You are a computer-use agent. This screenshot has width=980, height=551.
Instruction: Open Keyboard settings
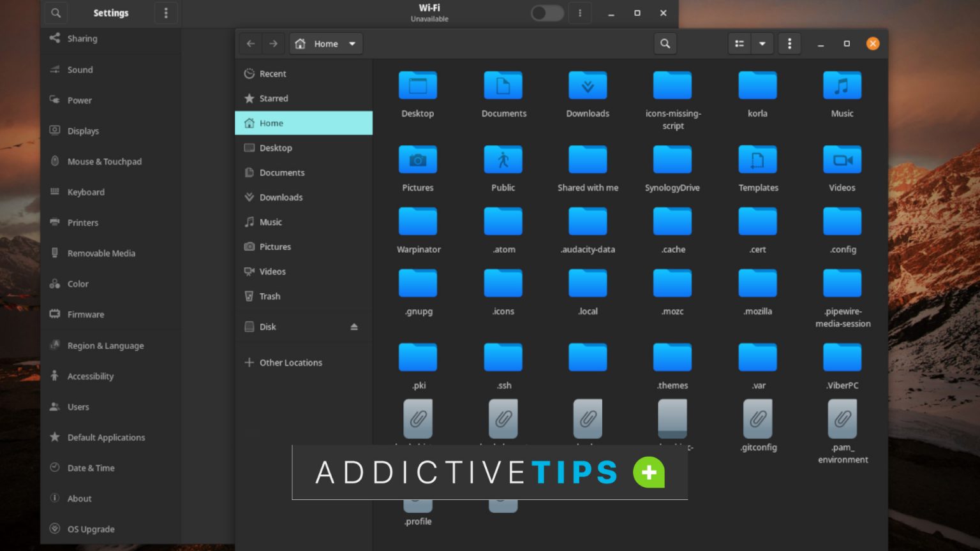(86, 192)
